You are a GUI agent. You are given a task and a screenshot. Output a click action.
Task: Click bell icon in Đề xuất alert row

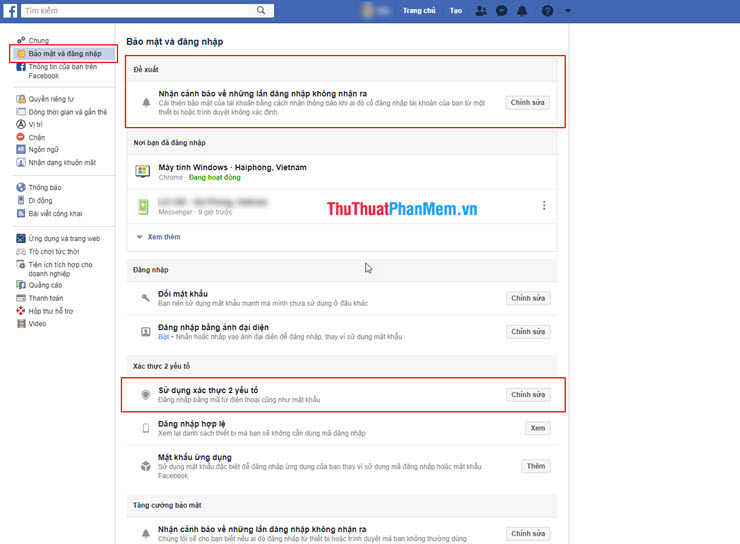coord(146,102)
